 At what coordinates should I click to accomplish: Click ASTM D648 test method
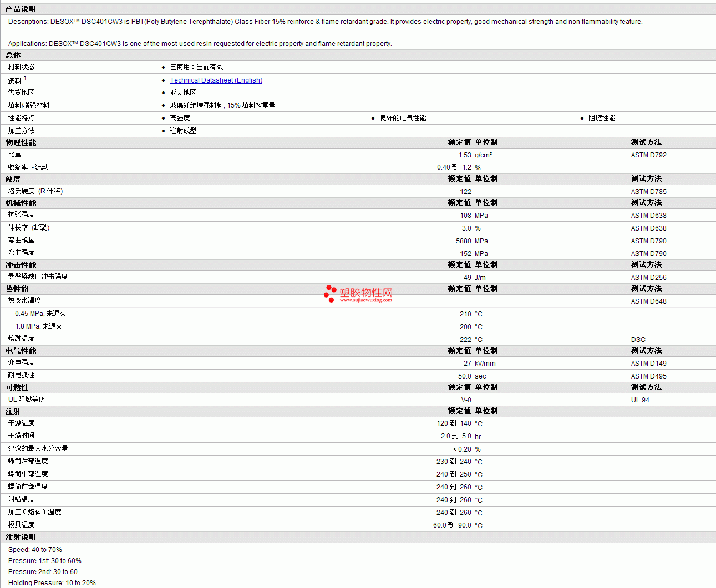(x=648, y=301)
